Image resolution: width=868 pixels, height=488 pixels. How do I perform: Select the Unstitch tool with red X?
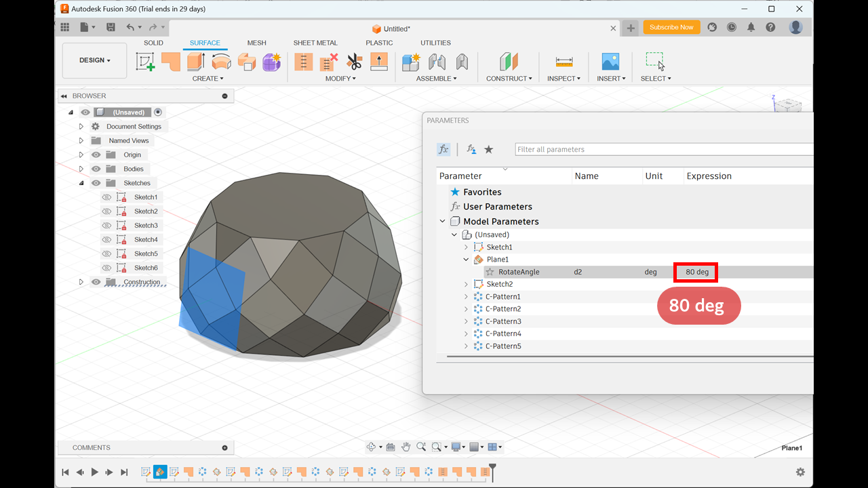329,62
